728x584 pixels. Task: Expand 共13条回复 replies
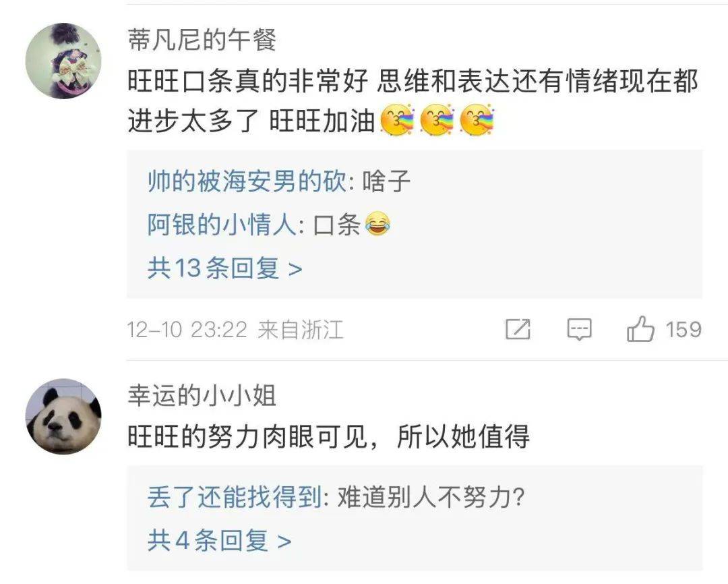point(224,268)
